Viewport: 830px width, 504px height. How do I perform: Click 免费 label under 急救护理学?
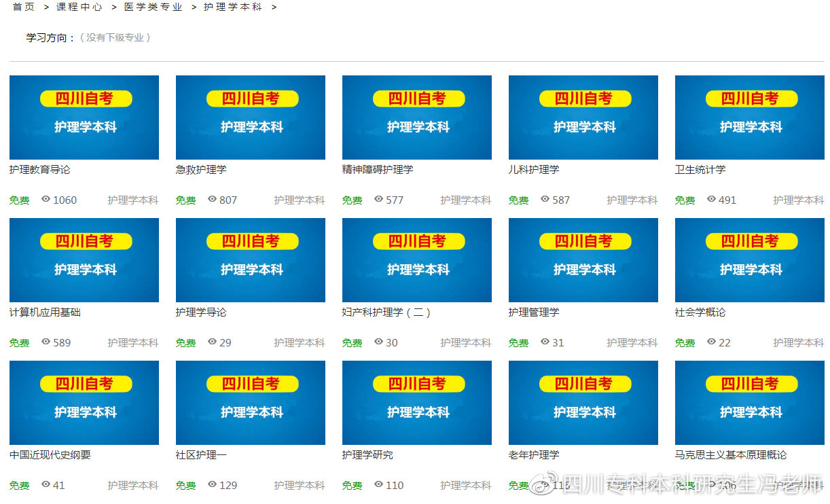click(185, 200)
